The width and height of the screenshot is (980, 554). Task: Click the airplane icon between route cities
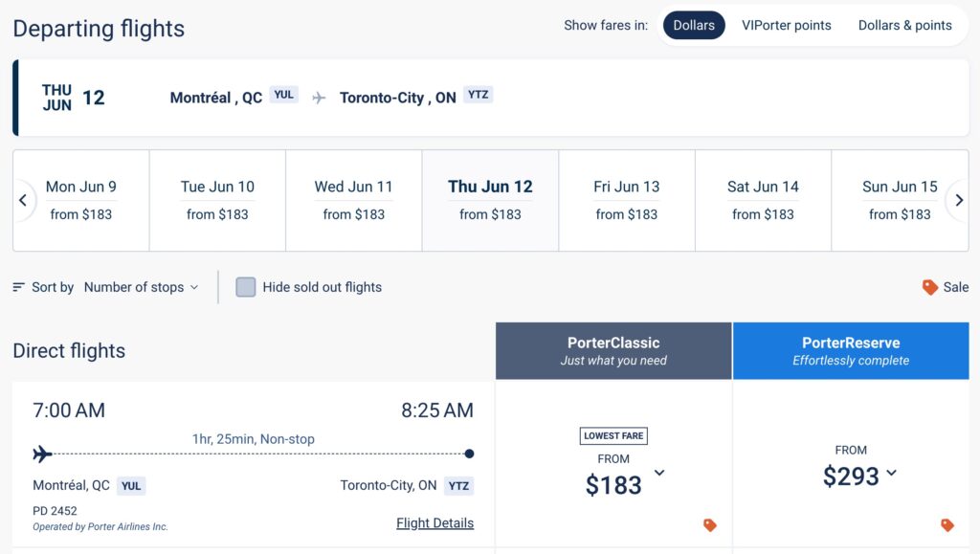pos(319,98)
